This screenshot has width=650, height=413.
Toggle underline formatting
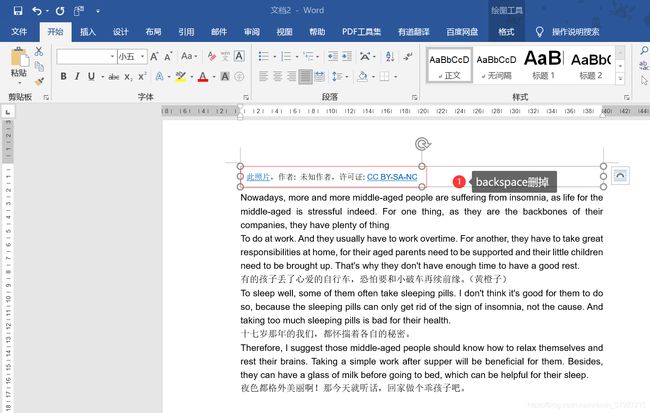[91, 76]
